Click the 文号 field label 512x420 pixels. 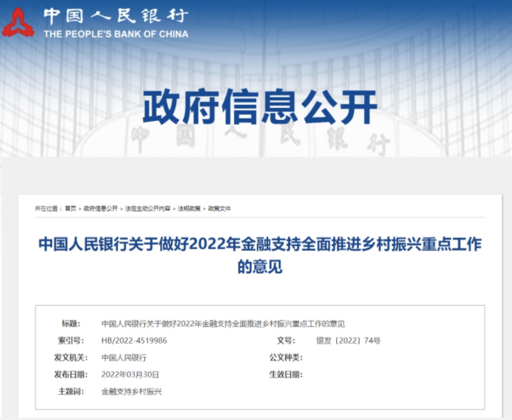click(x=286, y=341)
